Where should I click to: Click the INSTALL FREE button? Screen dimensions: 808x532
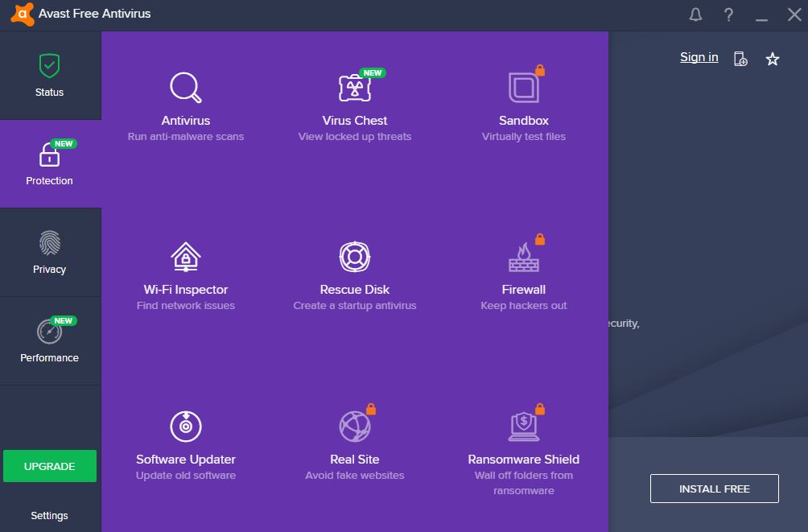tap(714, 489)
